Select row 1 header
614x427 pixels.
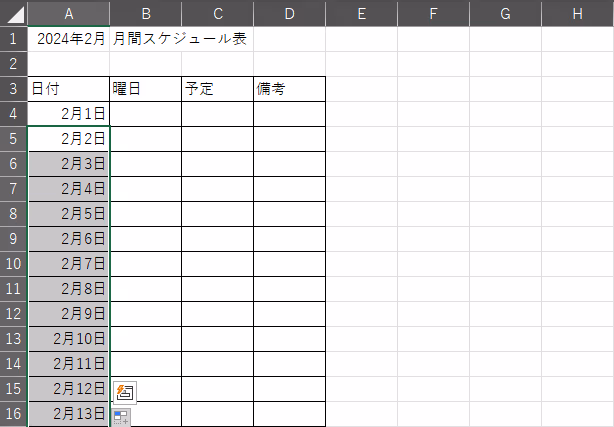(x=13, y=39)
